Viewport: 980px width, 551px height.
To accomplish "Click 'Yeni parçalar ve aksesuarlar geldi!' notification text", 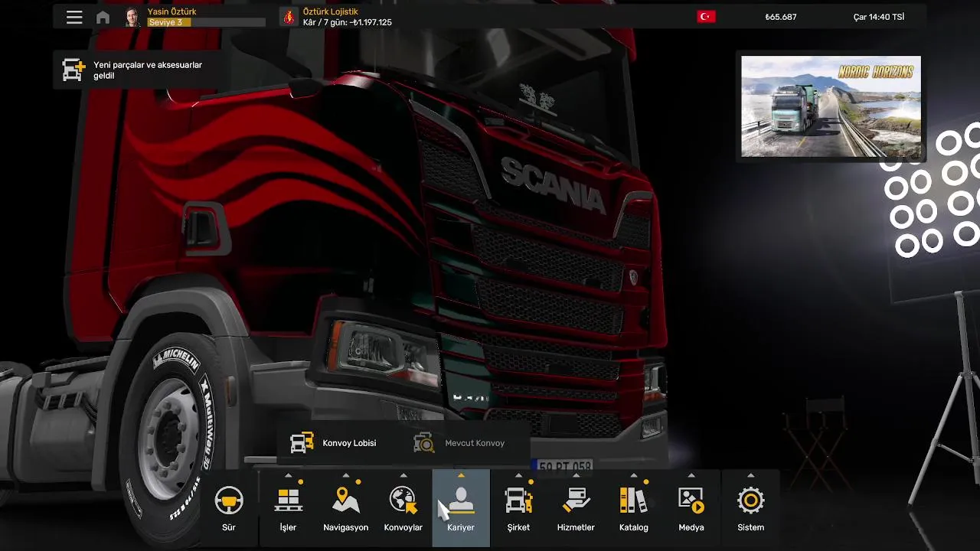I will coord(148,70).
